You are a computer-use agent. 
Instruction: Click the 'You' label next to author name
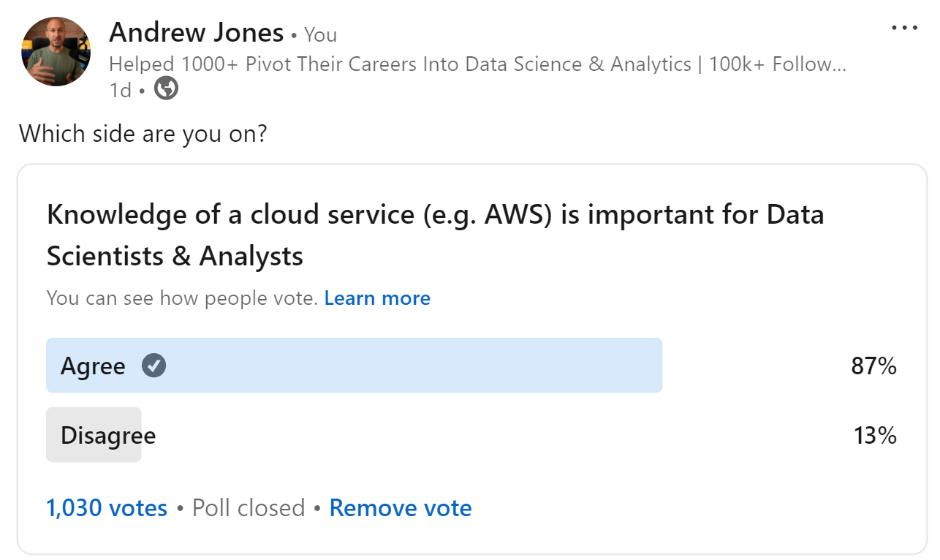click(320, 34)
